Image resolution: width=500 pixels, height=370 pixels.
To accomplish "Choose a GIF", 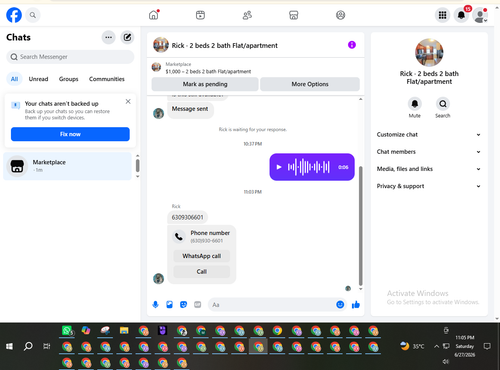I will tap(198, 305).
